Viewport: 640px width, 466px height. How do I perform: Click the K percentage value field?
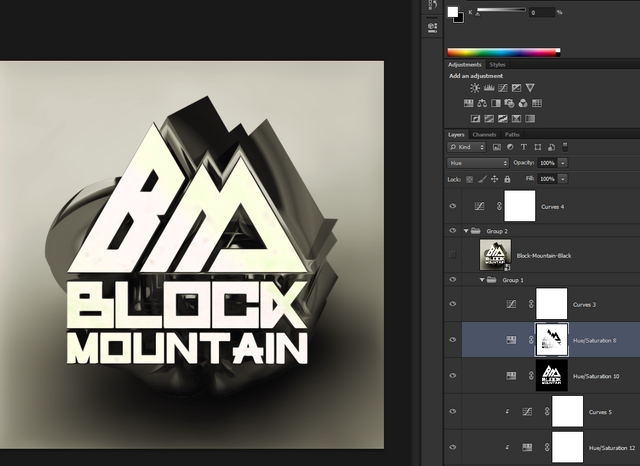pyautogui.click(x=542, y=13)
